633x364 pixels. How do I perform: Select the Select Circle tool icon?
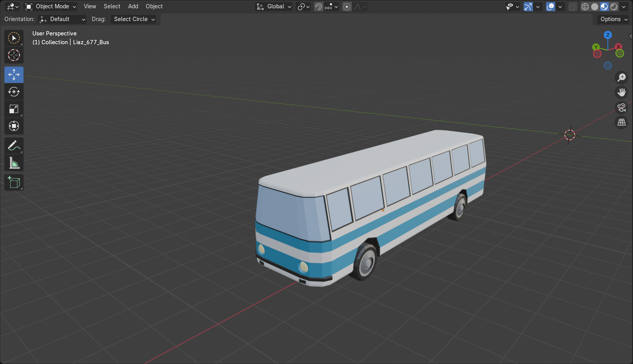(14, 38)
